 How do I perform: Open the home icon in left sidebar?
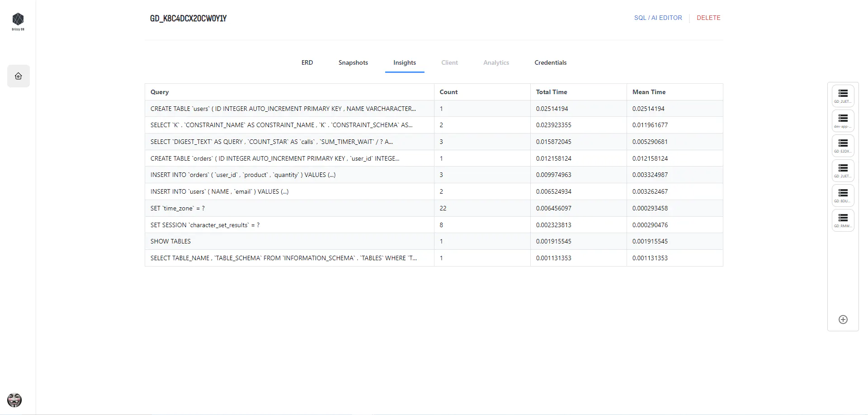click(x=19, y=76)
